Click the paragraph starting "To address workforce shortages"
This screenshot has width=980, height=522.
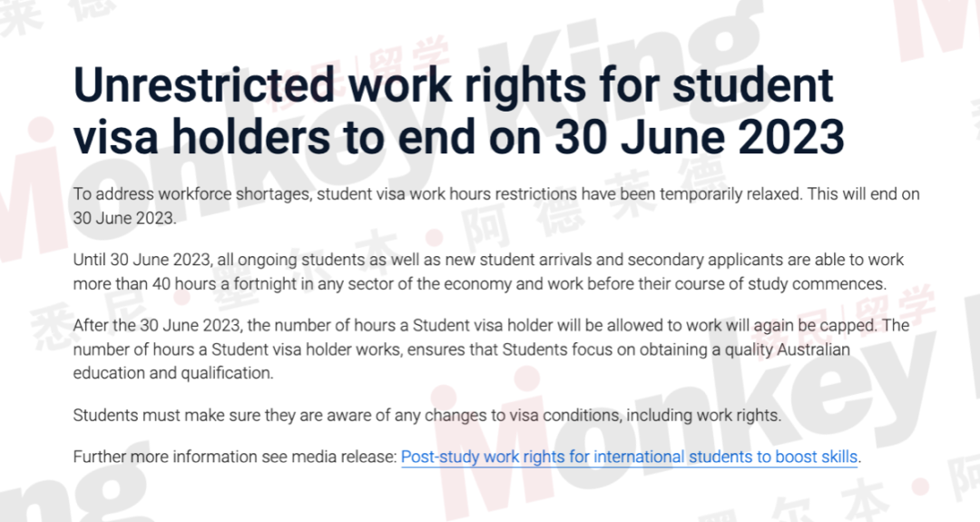click(x=496, y=206)
